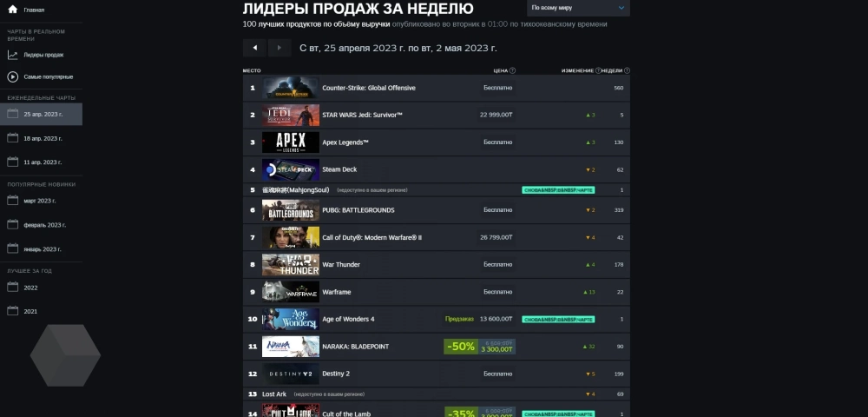Go to the home icon labeled Главная
This screenshot has height=417, width=868.
coord(13,10)
